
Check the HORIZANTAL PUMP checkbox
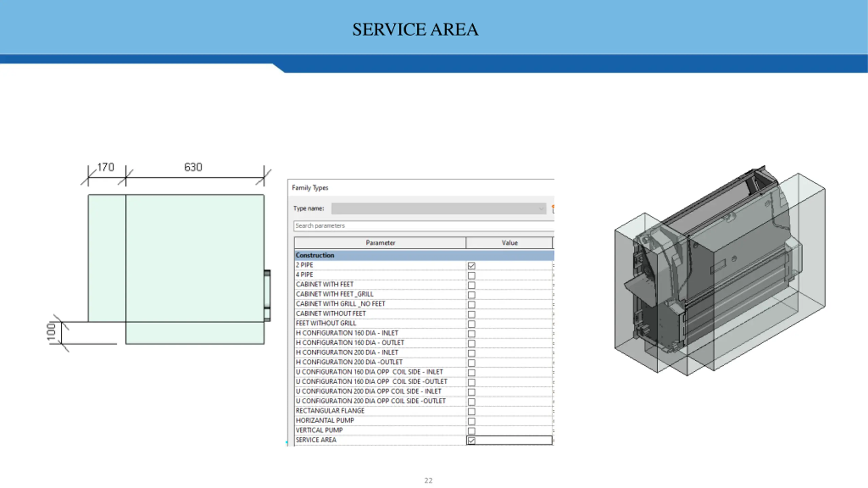[x=471, y=421]
